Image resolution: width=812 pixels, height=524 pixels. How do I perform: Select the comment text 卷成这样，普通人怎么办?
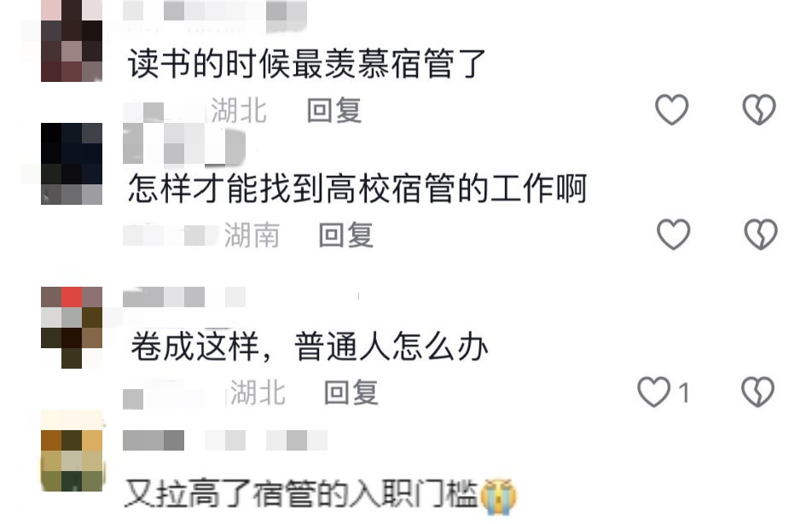pyautogui.click(x=309, y=346)
